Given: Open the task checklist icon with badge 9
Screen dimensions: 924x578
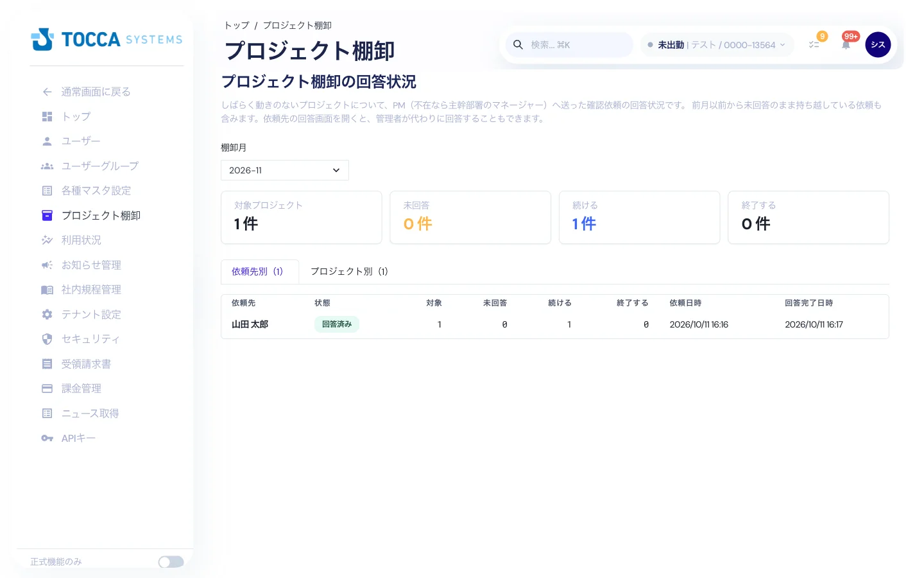Looking at the screenshot, I should pyautogui.click(x=814, y=45).
